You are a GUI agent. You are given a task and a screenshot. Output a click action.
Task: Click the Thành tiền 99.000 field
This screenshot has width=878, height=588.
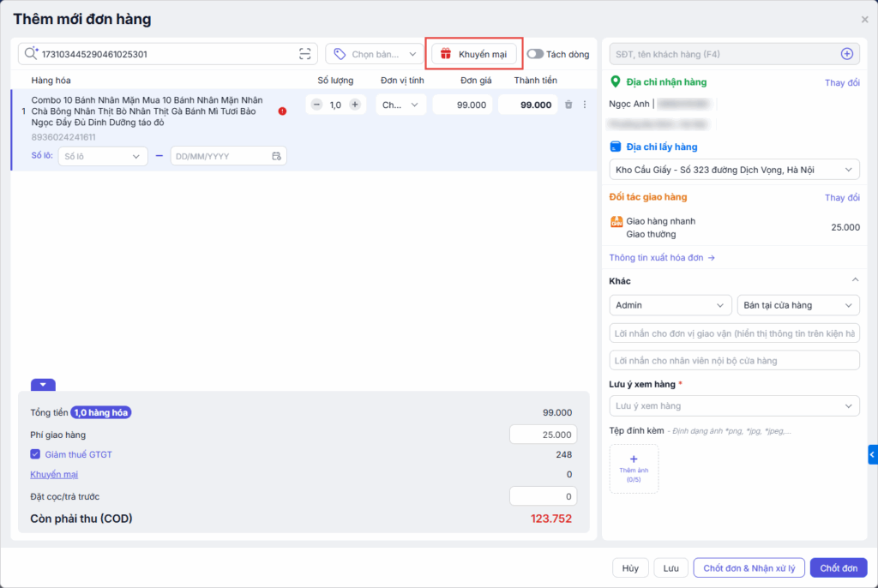[x=528, y=105]
